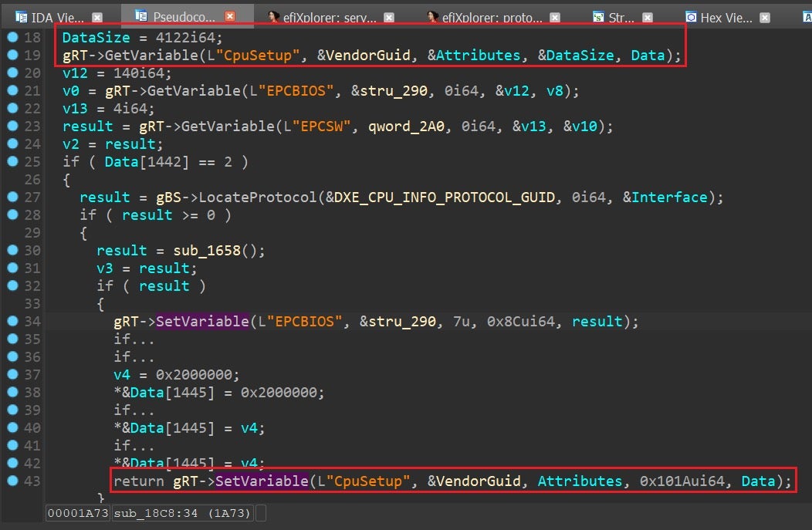The image size is (812, 530).
Task: Click the efiXplorer protocols tab icon
Action: [x=433, y=16]
